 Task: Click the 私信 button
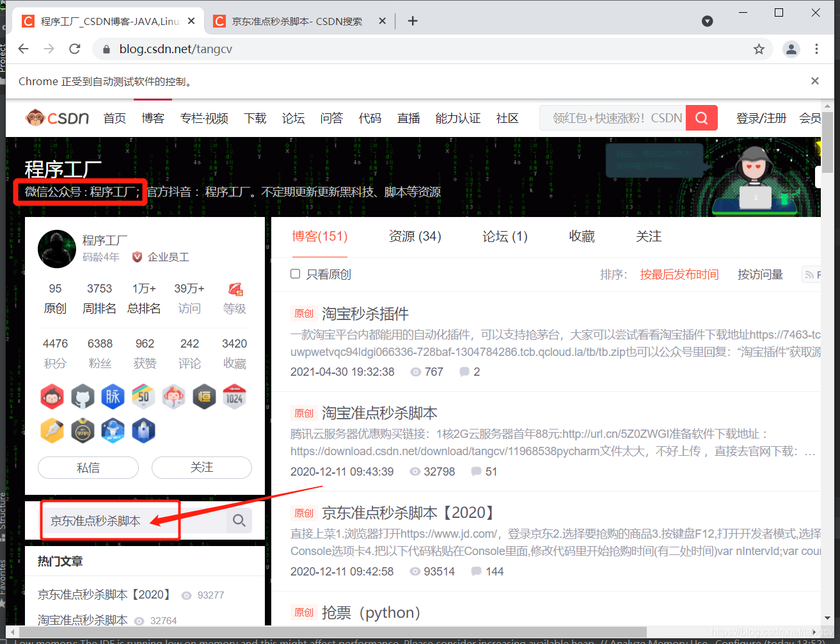pos(88,467)
